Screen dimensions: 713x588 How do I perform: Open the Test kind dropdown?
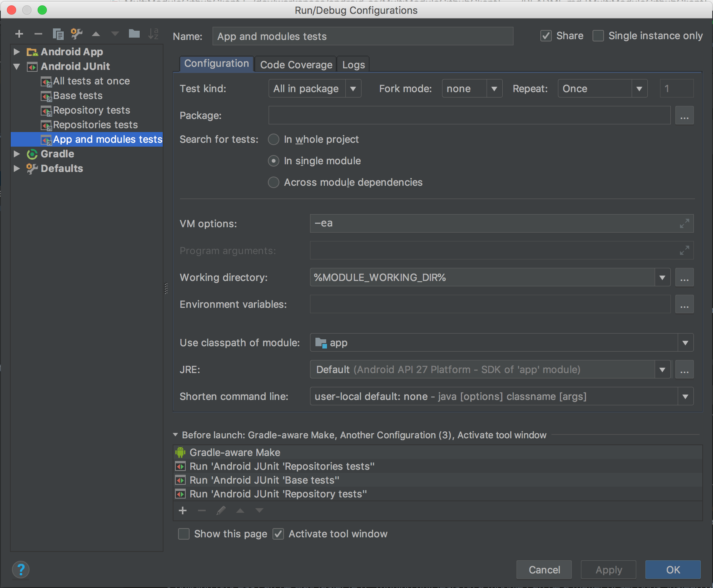click(x=315, y=89)
